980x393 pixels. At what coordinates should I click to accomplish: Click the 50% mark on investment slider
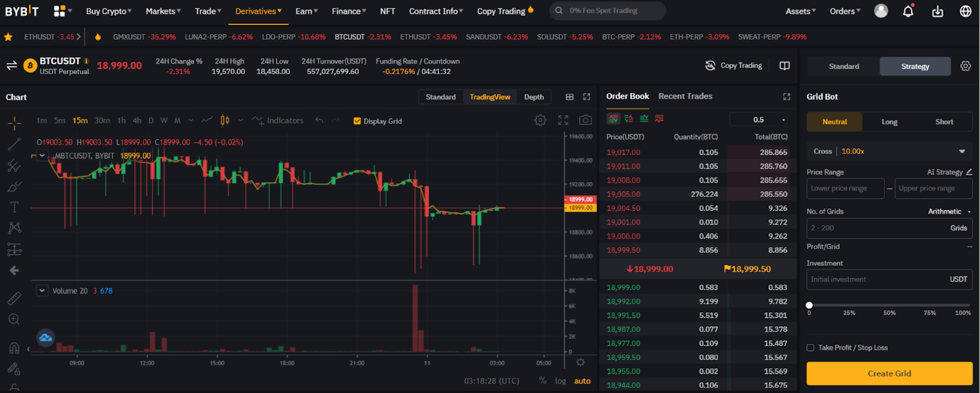(889, 305)
